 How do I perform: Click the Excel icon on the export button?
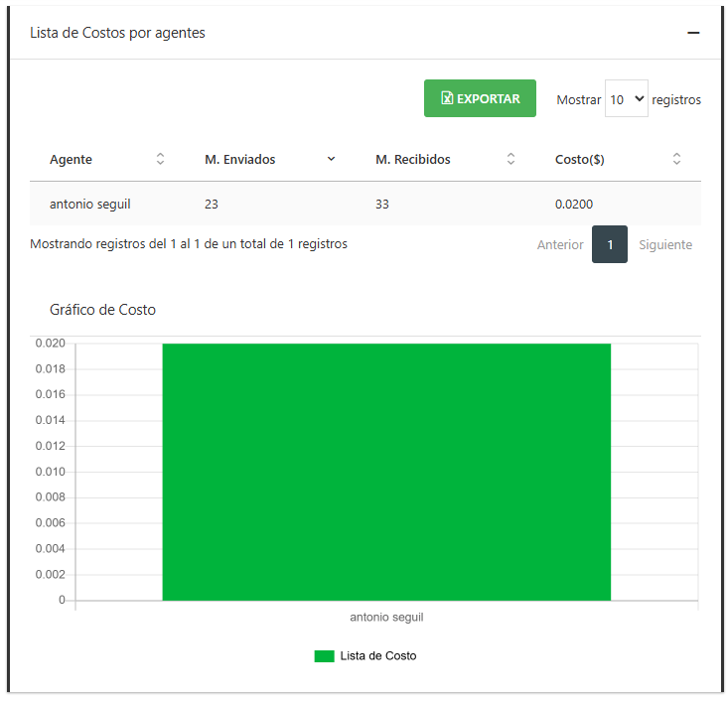pyautogui.click(x=447, y=98)
